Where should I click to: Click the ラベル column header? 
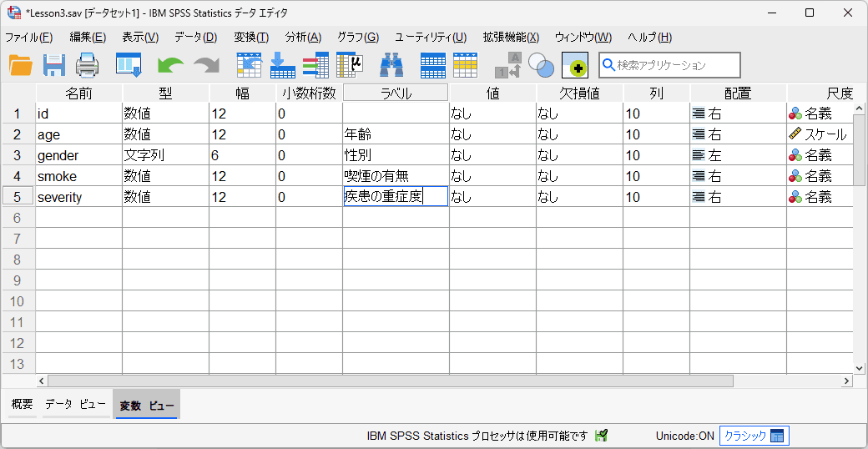396,93
